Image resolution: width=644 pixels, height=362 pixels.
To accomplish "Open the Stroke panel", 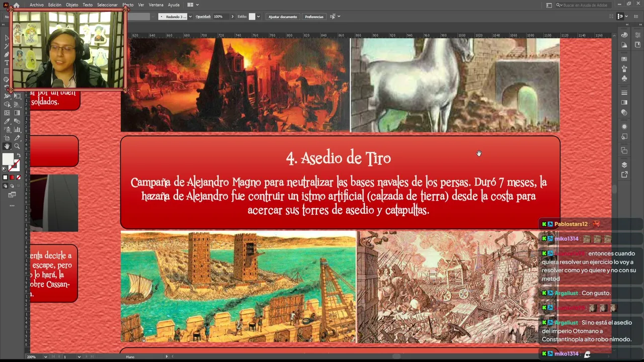I will [624, 93].
